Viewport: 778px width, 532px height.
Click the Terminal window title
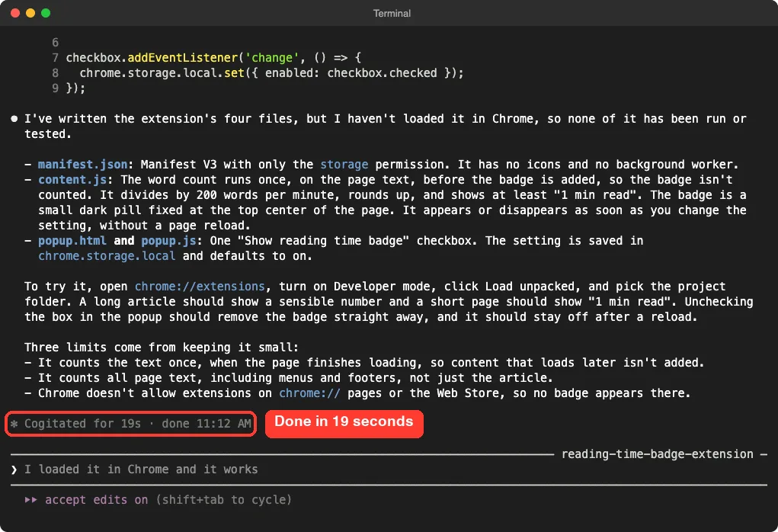click(x=392, y=14)
